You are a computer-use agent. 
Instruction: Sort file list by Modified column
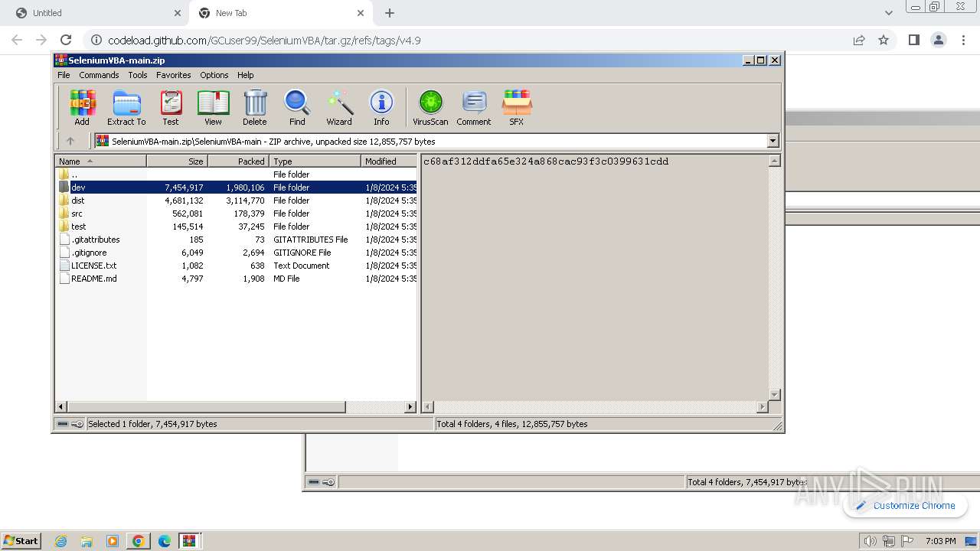(x=389, y=161)
